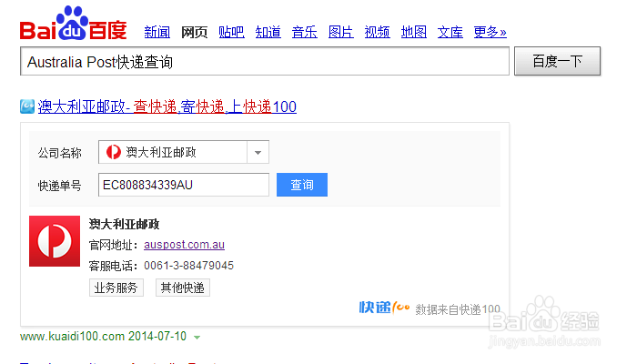Expand the green arrow next to kuaidi100 URL
Viewport: 637px width, 364px height.
197,338
